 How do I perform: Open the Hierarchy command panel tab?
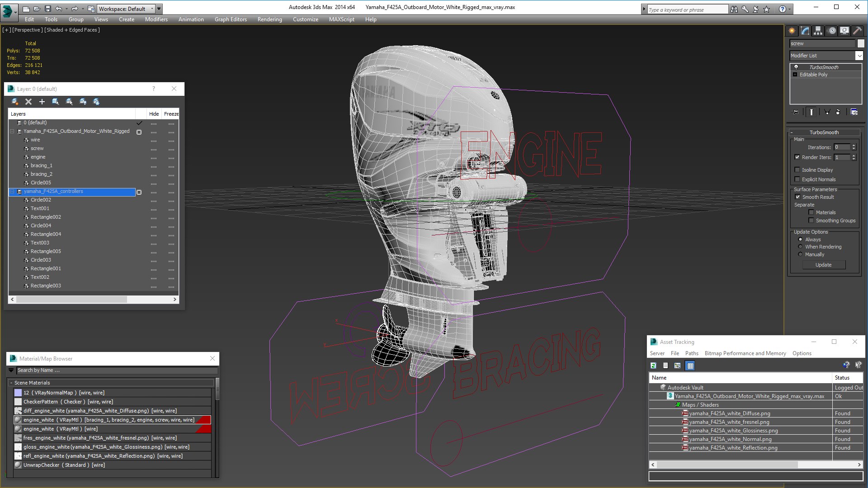(818, 31)
